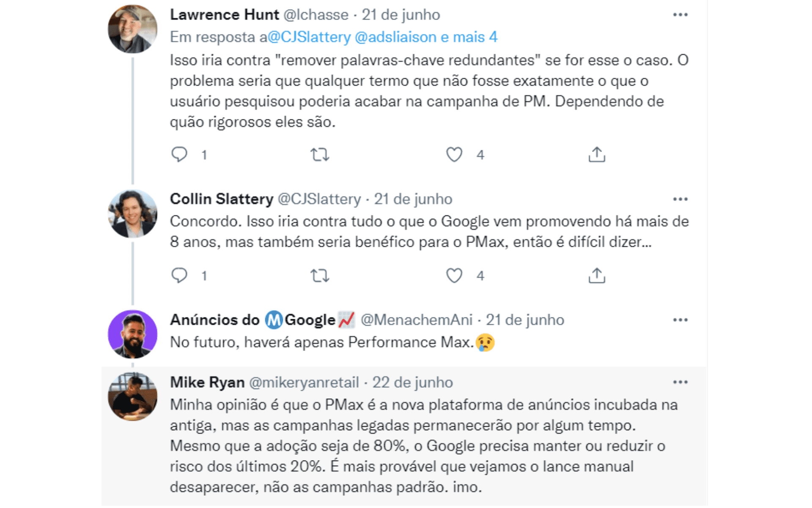
Task: Open Lawrence Hunt's profile picture
Action: [133, 29]
